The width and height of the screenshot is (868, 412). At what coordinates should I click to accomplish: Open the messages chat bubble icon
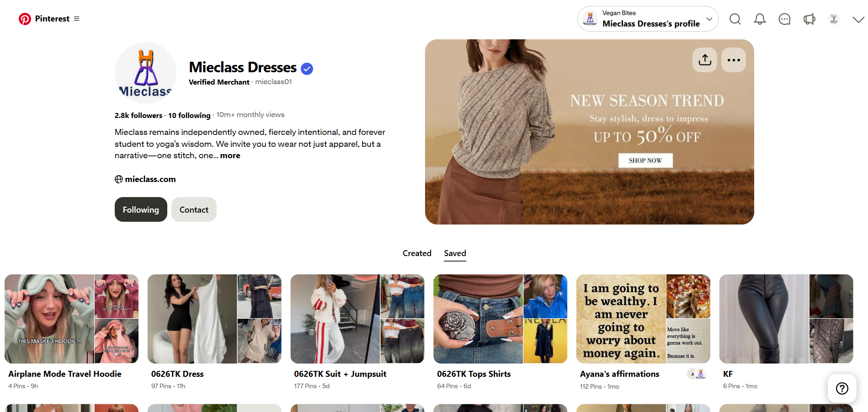(784, 19)
